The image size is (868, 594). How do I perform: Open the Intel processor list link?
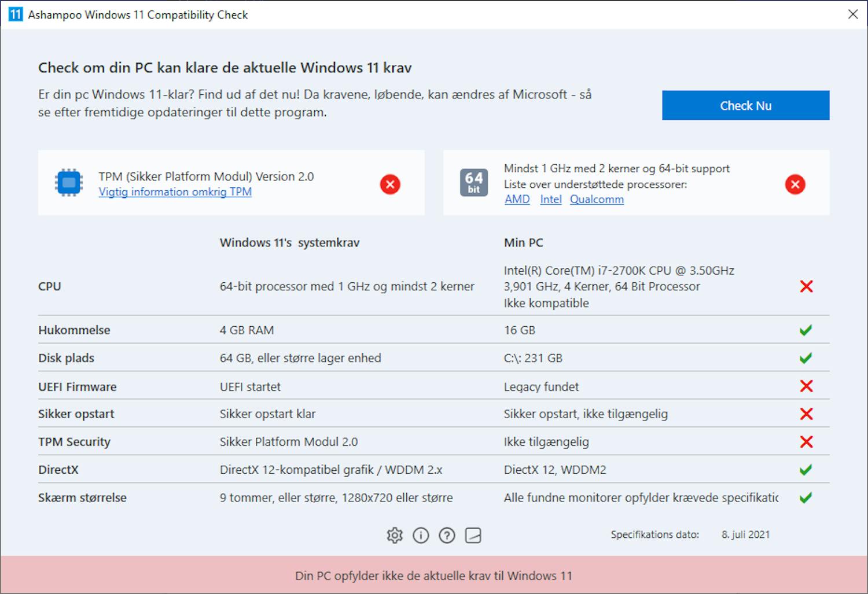550,199
